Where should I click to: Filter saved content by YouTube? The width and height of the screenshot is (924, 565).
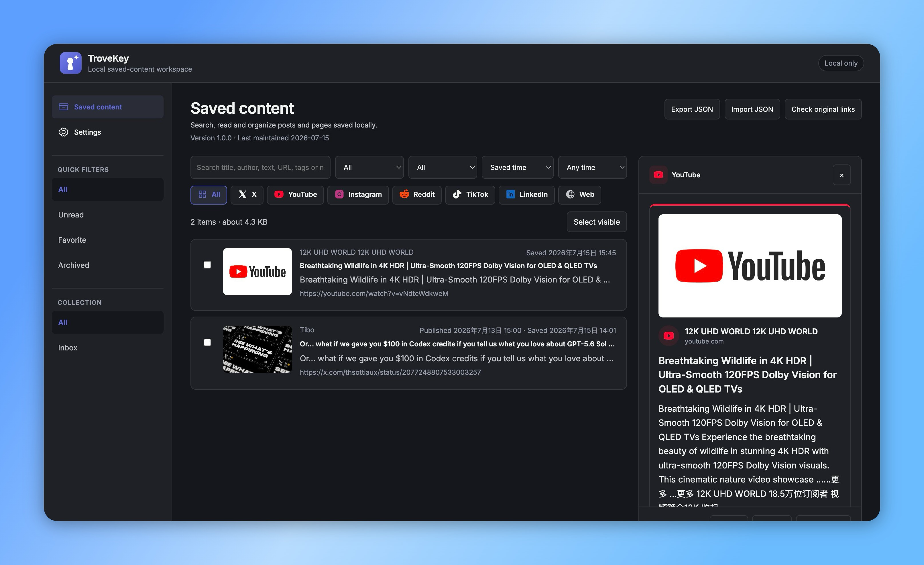pyautogui.click(x=296, y=195)
